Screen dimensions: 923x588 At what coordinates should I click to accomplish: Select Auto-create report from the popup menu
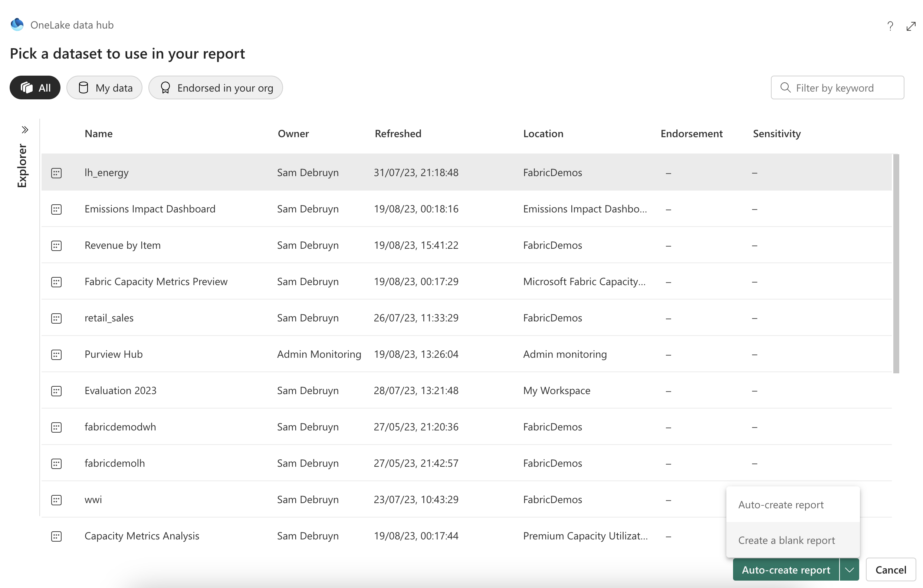point(781,505)
